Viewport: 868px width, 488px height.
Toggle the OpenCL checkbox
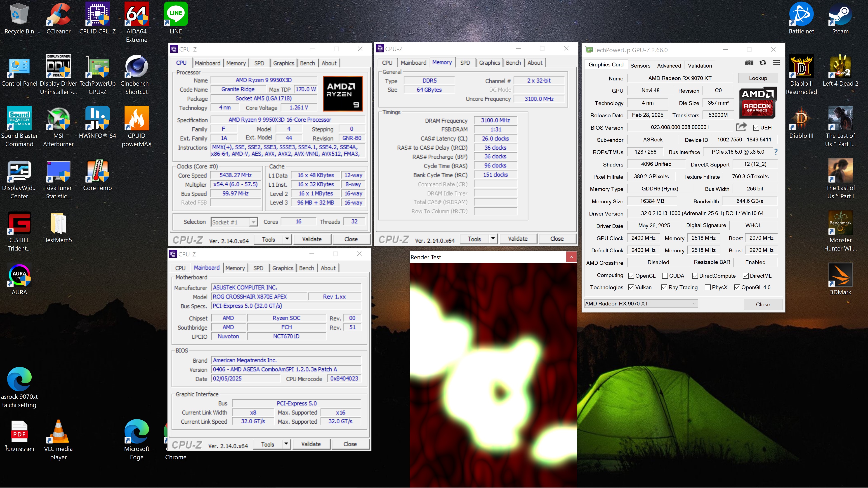coord(631,276)
